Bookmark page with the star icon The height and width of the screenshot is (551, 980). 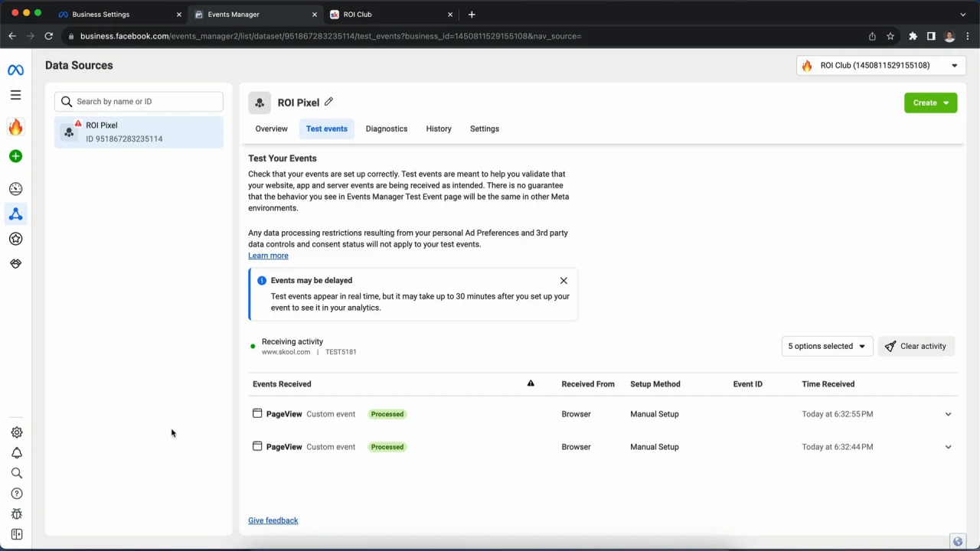coord(890,36)
